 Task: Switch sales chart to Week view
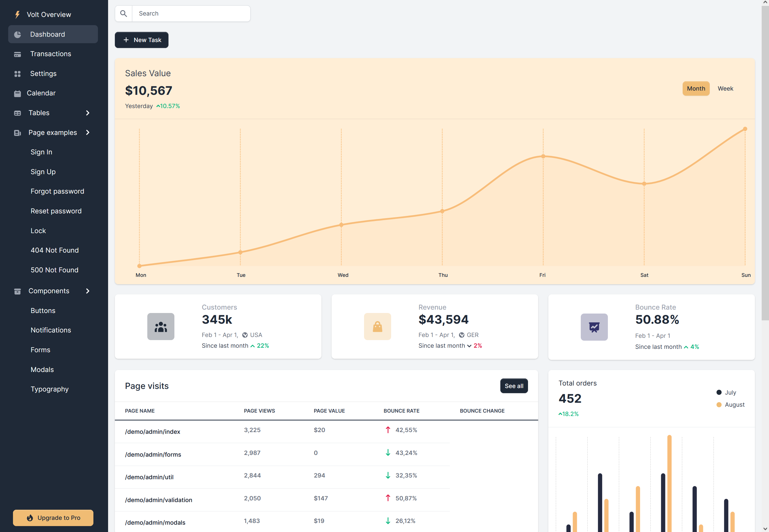coord(725,89)
